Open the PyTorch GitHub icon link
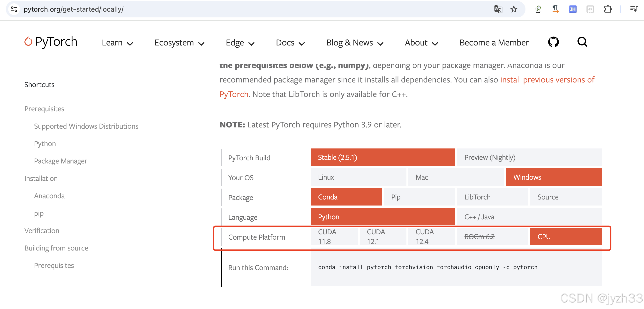Screen dimensions: 644x309 pos(553,42)
